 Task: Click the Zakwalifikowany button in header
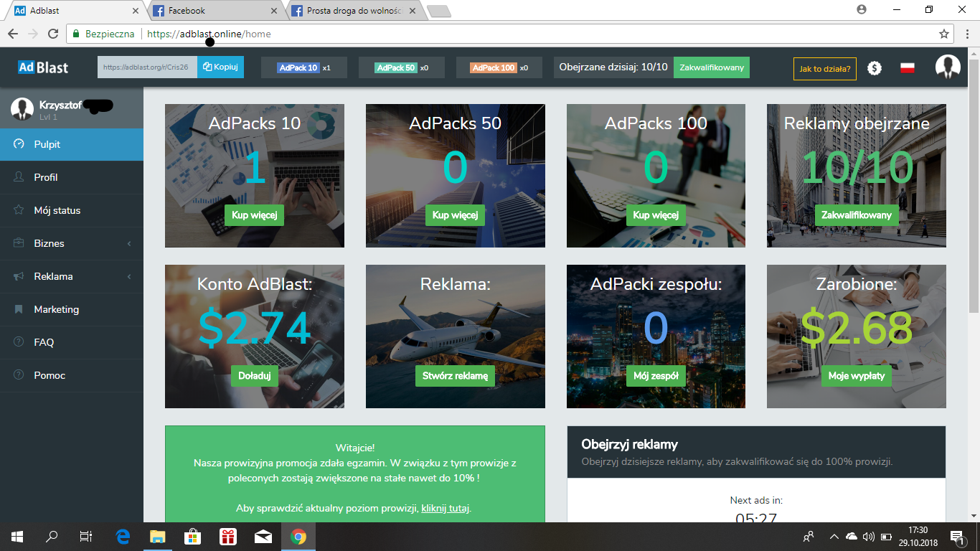pos(712,67)
